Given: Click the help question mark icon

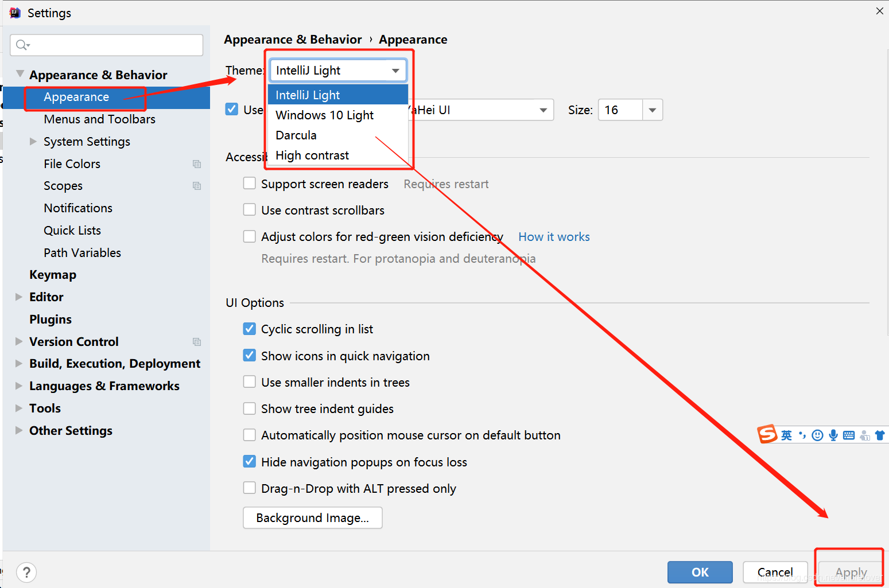Looking at the screenshot, I should [26, 572].
